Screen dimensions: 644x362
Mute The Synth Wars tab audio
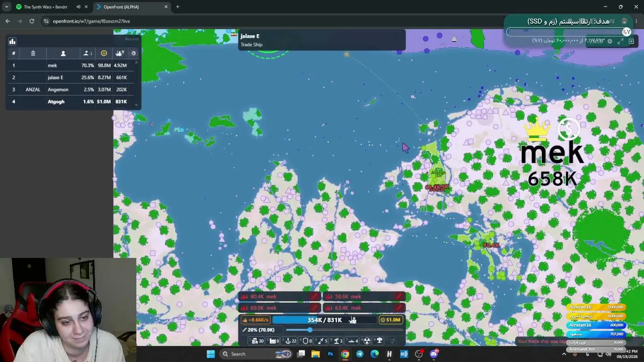coord(78,7)
